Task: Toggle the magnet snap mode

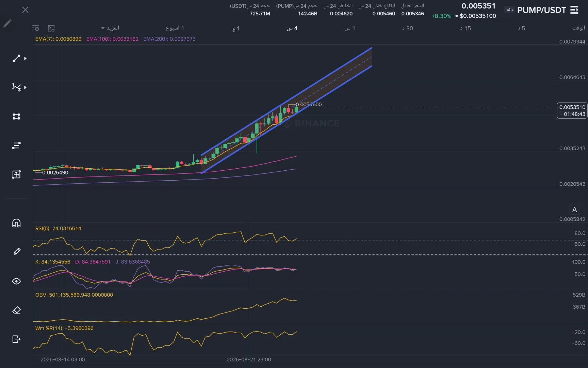Action: (16, 223)
